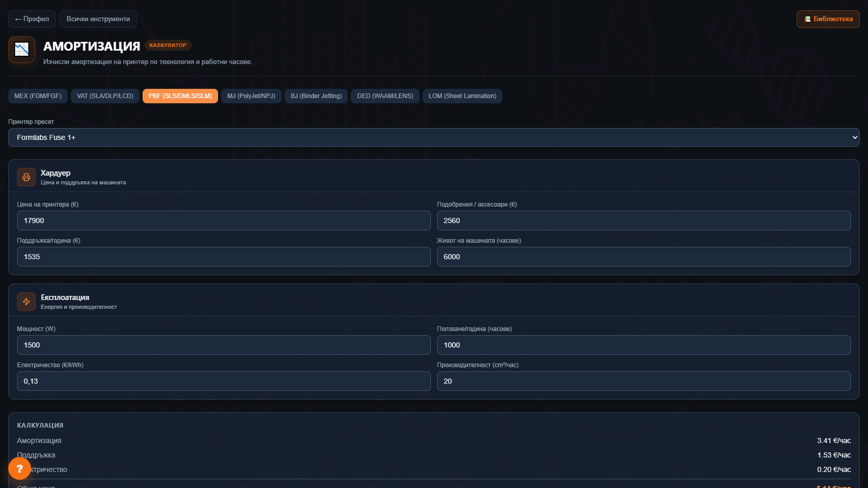The width and height of the screenshot is (868, 488).
Task: Edit the Ползване/година hours field
Action: pos(644,345)
